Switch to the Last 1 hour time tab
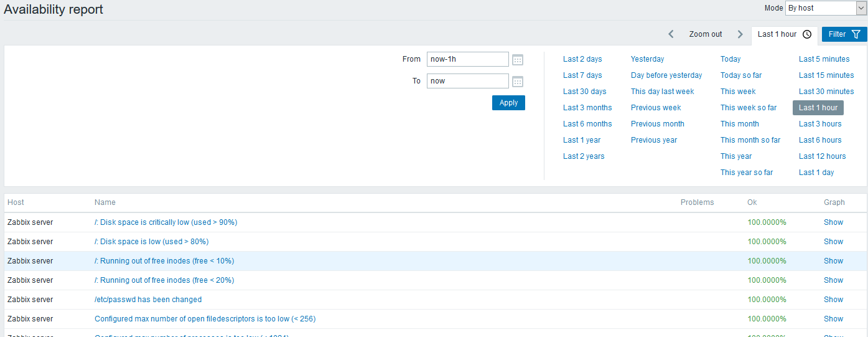 [x=784, y=34]
